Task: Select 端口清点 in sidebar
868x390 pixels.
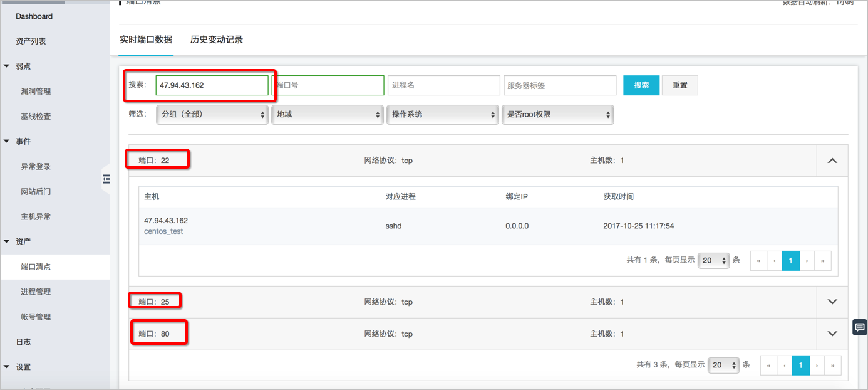Action: pos(36,266)
